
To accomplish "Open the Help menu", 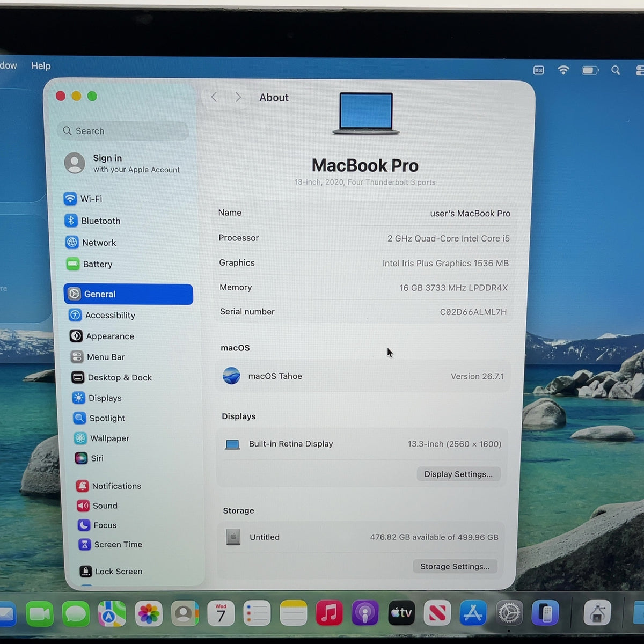I will 41,65.
